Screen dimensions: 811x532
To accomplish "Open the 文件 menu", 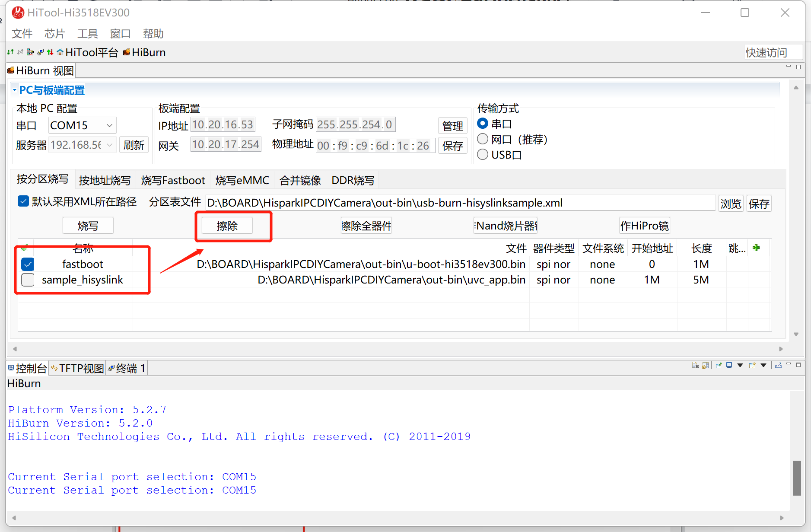I will [22, 34].
